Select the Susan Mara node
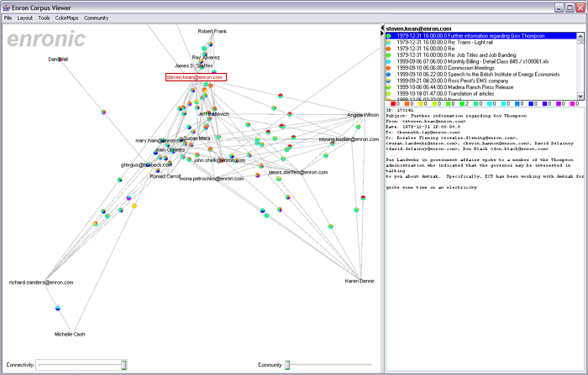 (197, 138)
